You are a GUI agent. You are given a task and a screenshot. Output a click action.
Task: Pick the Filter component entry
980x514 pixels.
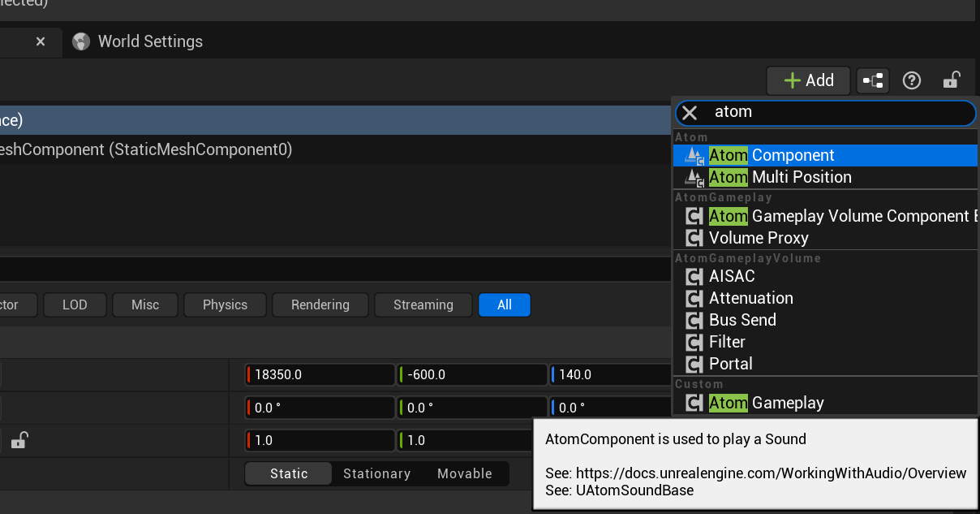tap(825, 342)
